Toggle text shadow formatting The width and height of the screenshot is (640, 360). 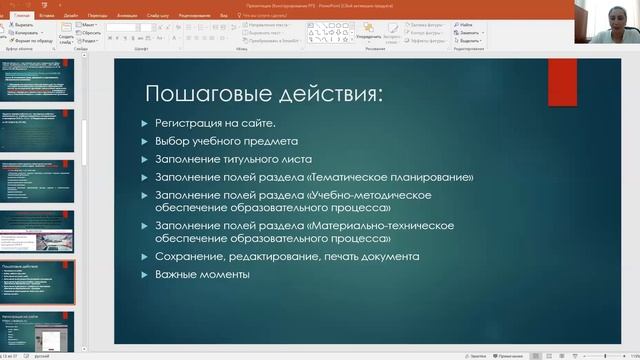point(133,38)
